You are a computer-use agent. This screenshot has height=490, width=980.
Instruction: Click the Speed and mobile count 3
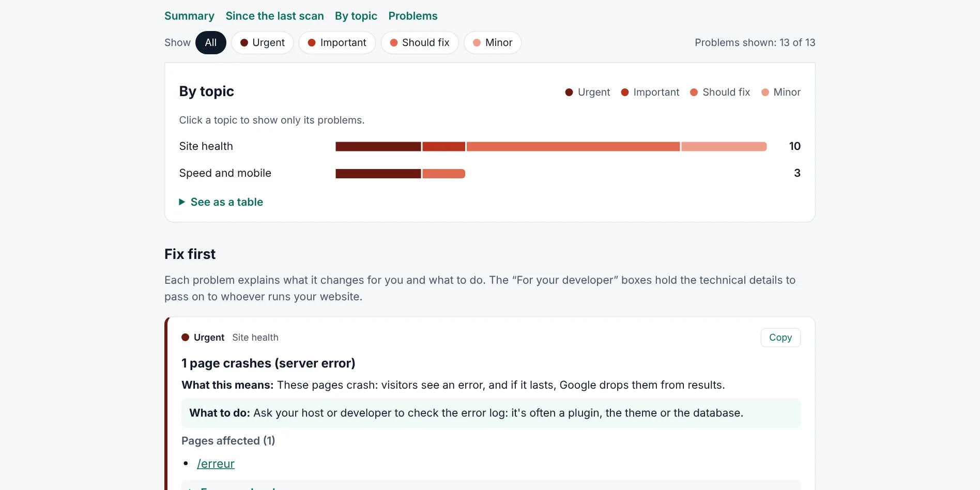[798, 173]
